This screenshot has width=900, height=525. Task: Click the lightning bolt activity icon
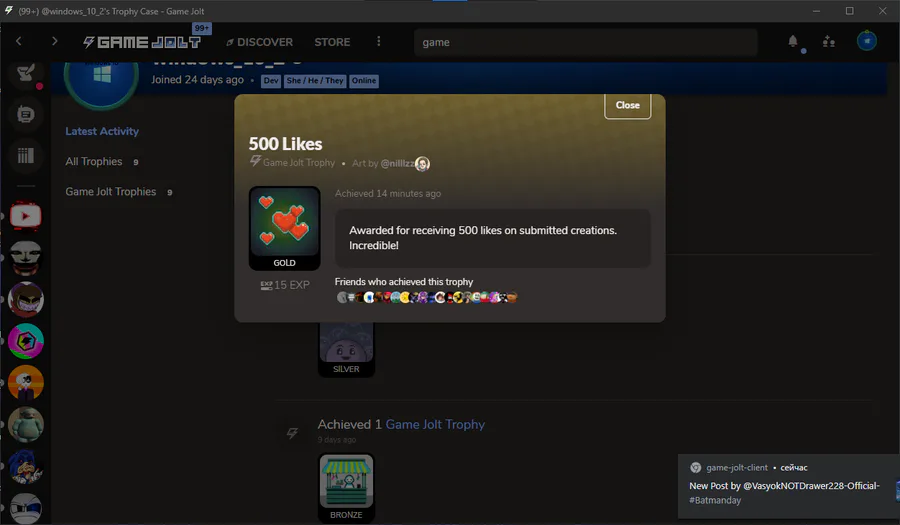pyautogui.click(x=292, y=433)
